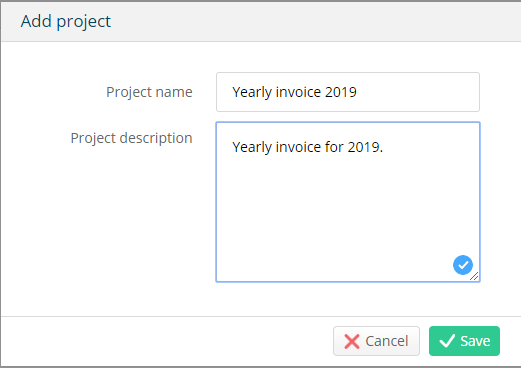This screenshot has width=521, height=368.
Task: Click the red X icon on Cancel
Action: coord(352,341)
